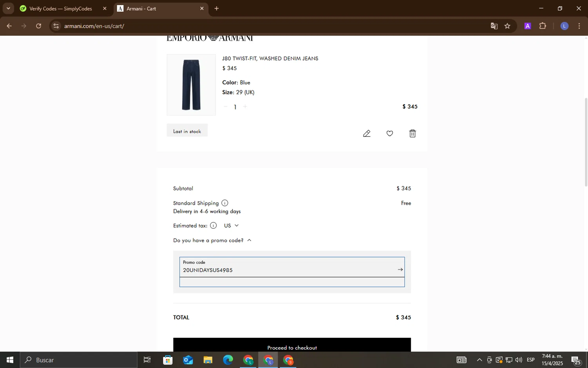Decrease quantity with minus button
This screenshot has height=368, width=588.
coord(225,107)
